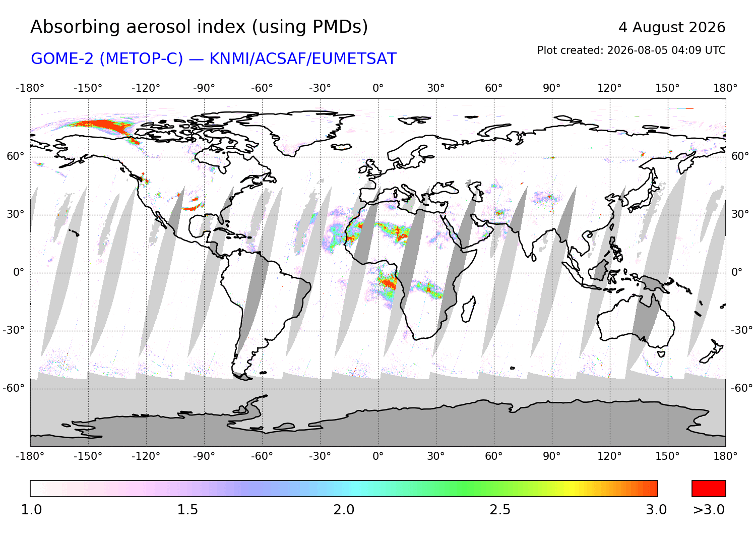756x537 pixels.
Task: Click the colorbar label 1.5
Action: (187, 510)
